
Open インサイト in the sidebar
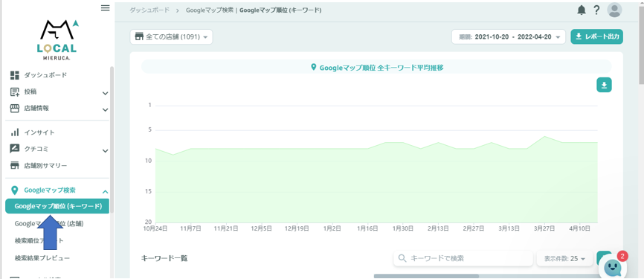(x=39, y=132)
